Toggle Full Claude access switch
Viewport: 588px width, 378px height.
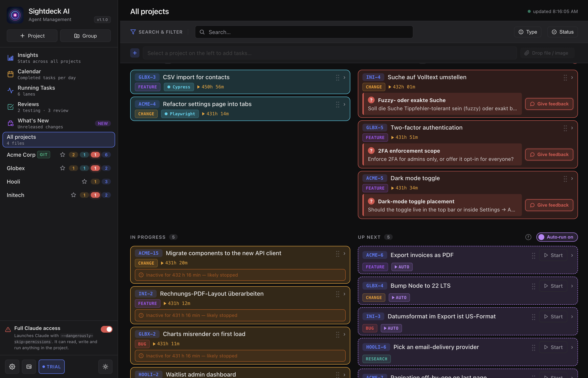pos(106,329)
